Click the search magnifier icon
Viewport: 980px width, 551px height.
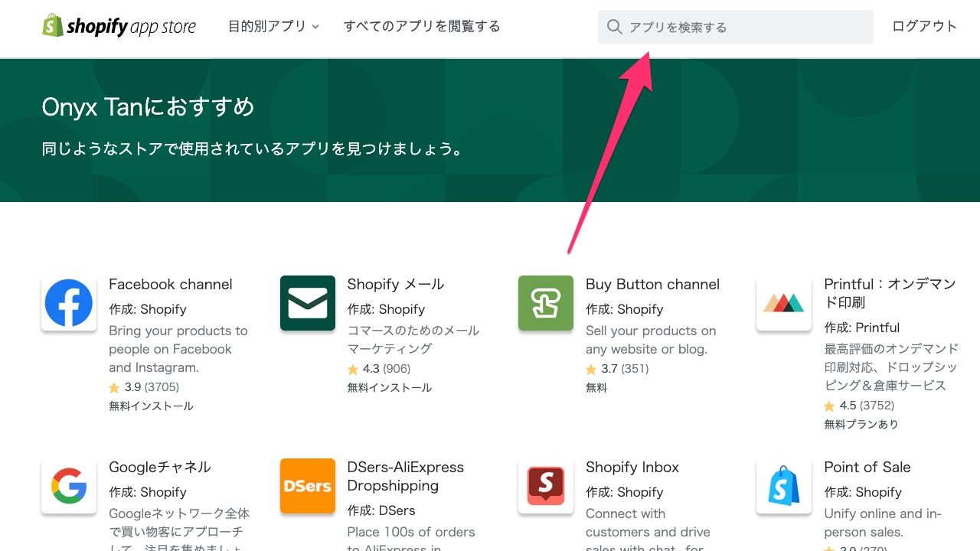tap(614, 27)
